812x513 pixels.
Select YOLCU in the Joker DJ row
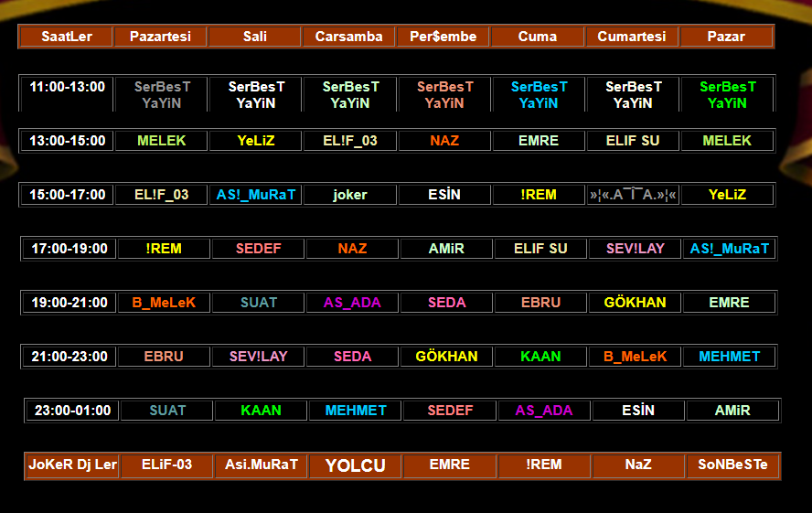click(355, 465)
